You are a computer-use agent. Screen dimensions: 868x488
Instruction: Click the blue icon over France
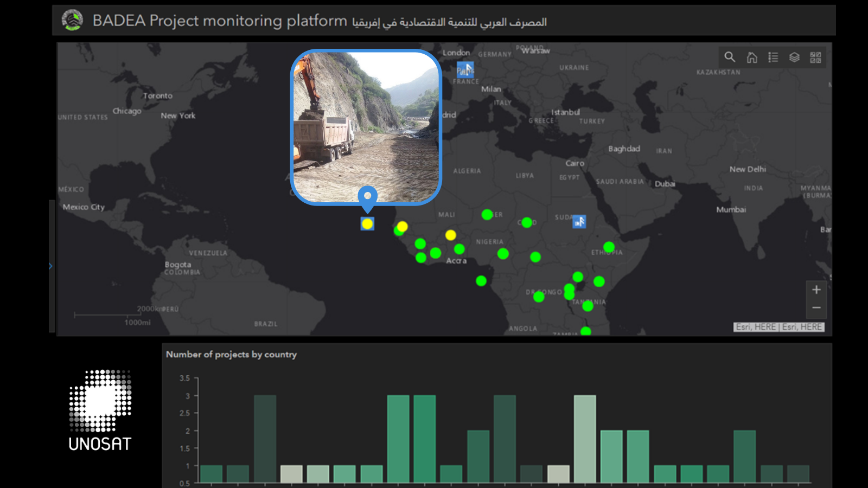465,70
